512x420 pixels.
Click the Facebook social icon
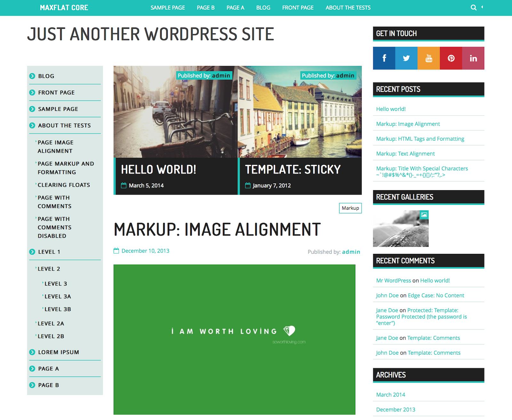(x=384, y=58)
